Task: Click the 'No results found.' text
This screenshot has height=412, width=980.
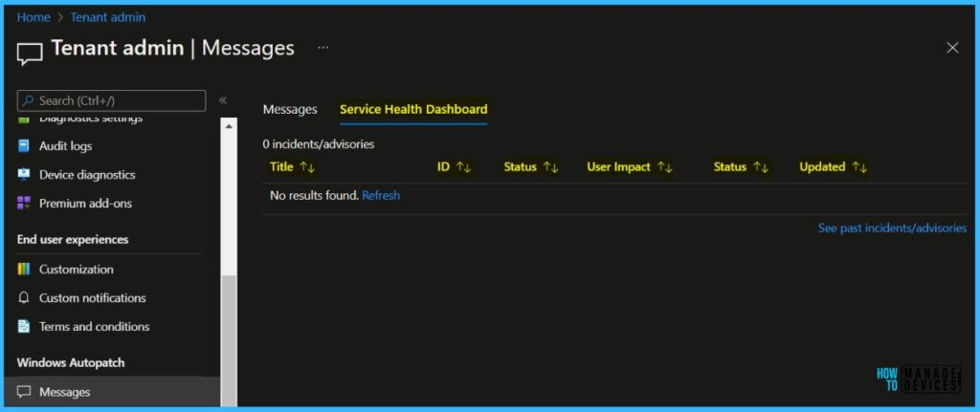Action: 314,195
